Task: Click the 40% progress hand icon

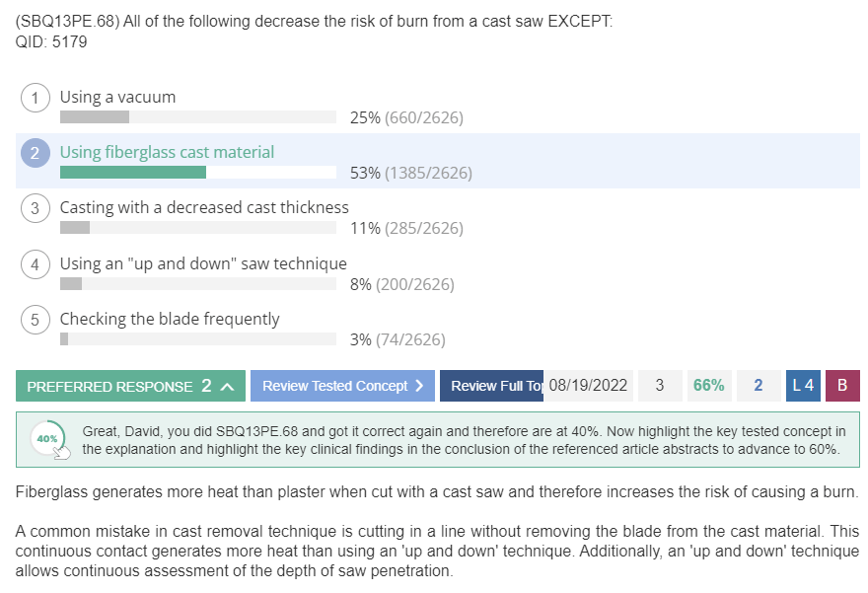Action: pyautogui.click(x=62, y=453)
